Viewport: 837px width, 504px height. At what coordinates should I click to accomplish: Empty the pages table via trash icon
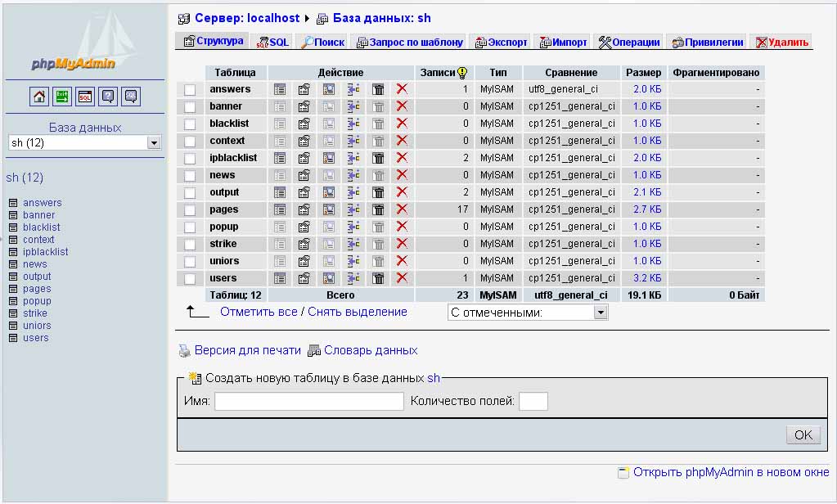point(378,209)
